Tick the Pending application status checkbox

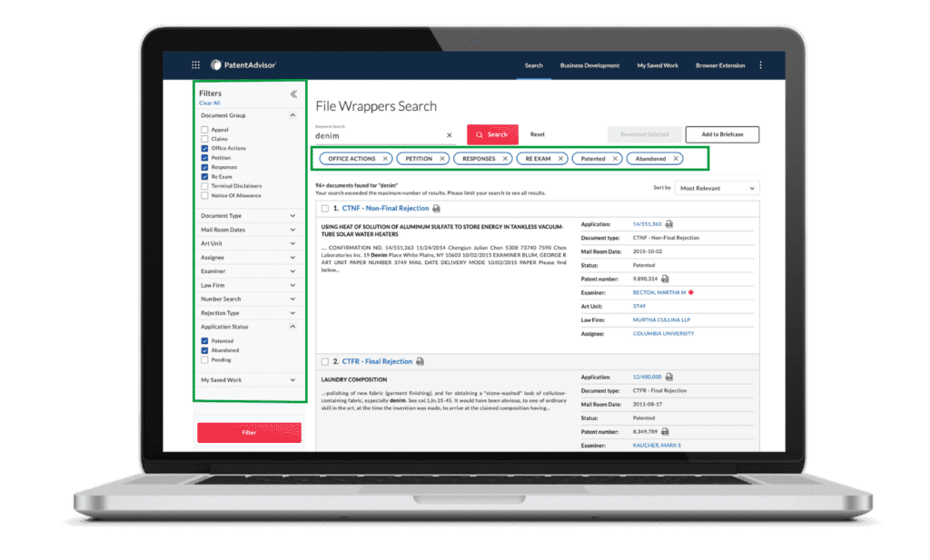point(204,359)
